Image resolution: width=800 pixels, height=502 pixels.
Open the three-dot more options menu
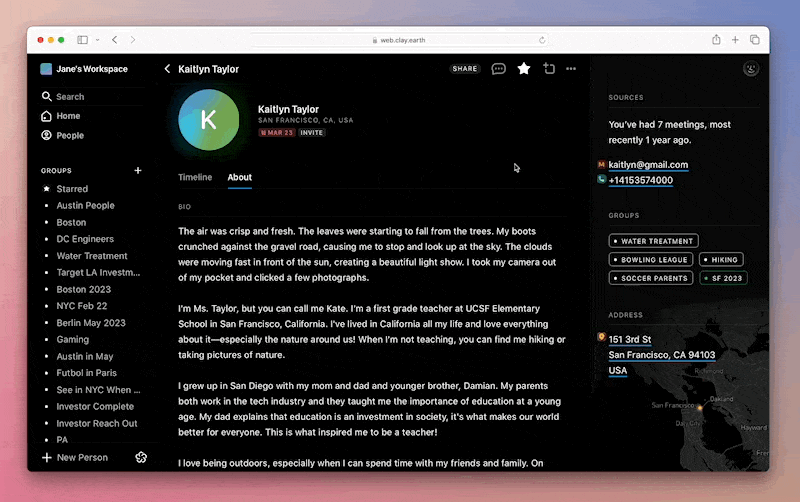(571, 69)
